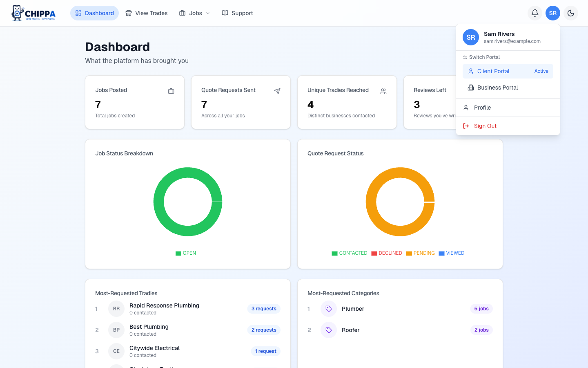
Task: Click the briefcase icon in Jobs Posted card
Action: coord(171,91)
